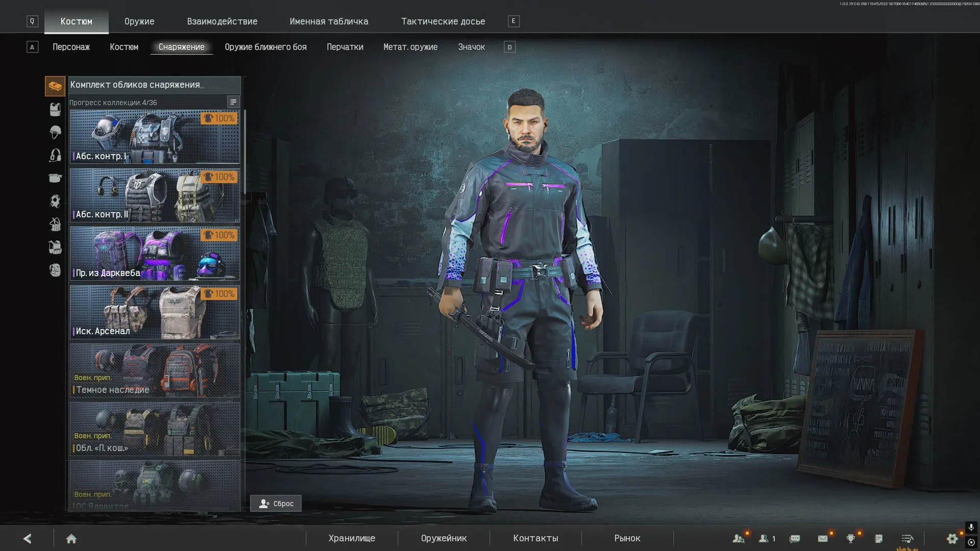Select the Значок subtab
Viewport: 980px width, 551px height.
(471, 47)
